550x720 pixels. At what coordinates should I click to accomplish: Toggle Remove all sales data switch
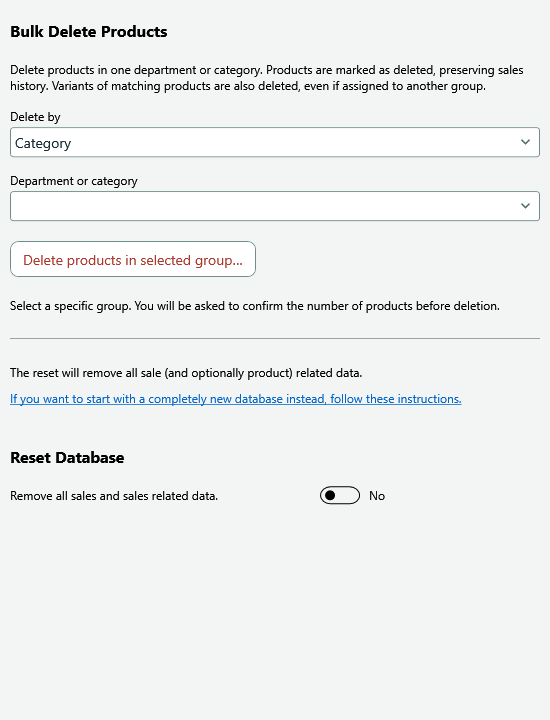(x=340, y=495)
